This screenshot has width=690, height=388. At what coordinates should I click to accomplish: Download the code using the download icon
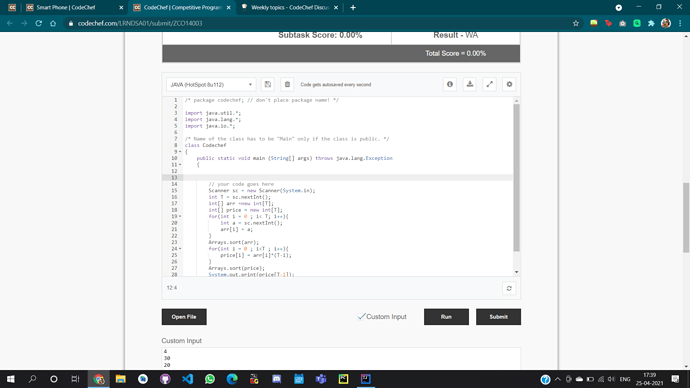470,84
